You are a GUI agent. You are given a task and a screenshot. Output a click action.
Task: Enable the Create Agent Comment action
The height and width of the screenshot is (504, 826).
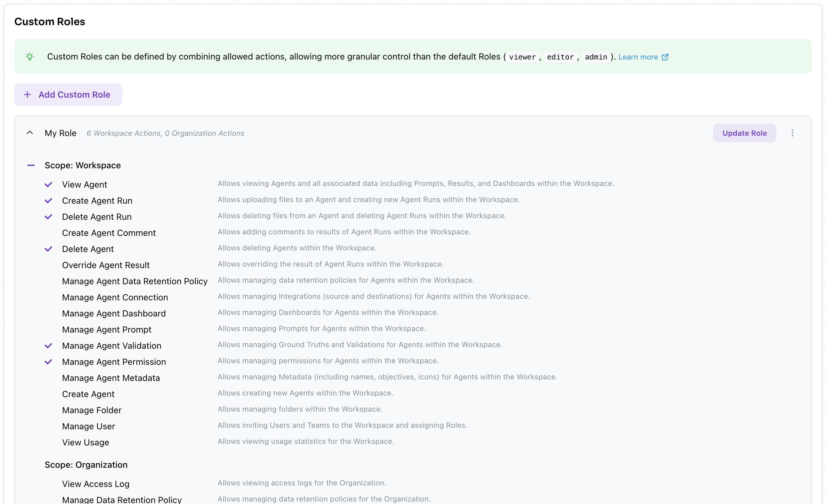pos(109,233)
